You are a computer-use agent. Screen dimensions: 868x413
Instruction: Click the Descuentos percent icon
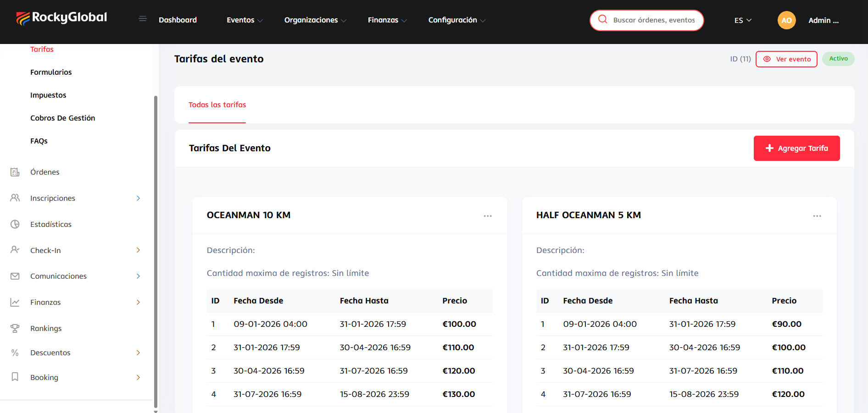(x=15, y=352)
